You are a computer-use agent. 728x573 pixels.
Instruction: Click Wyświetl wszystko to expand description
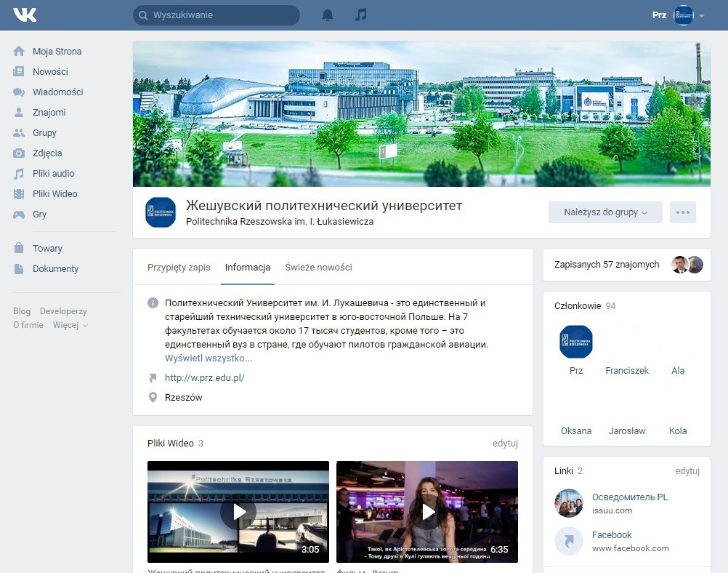coord(209,358)
